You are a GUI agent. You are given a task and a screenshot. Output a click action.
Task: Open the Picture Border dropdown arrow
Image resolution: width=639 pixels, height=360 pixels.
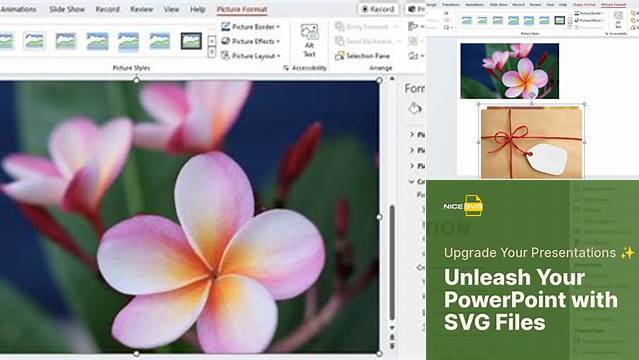click(278, 27)
